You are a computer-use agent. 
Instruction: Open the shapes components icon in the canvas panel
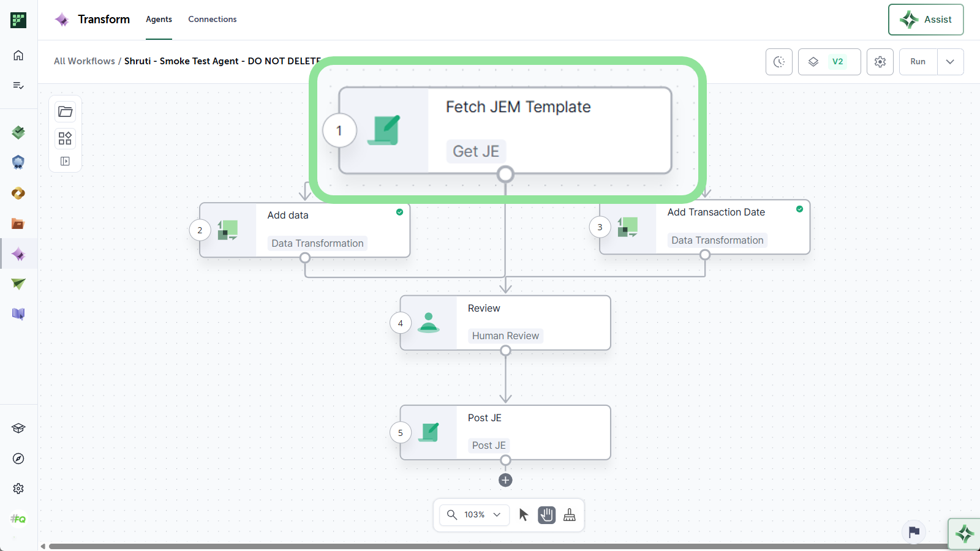pos(65,138)
